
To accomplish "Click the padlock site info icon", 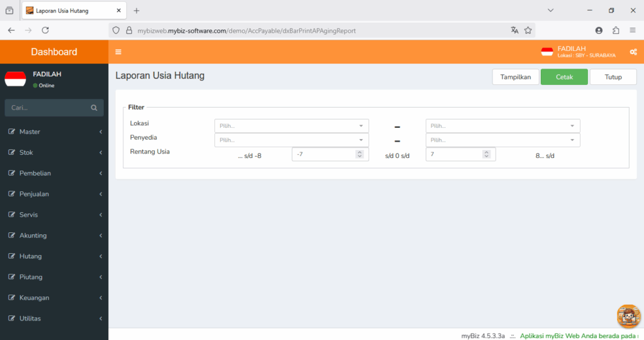I will click(129, 30).
